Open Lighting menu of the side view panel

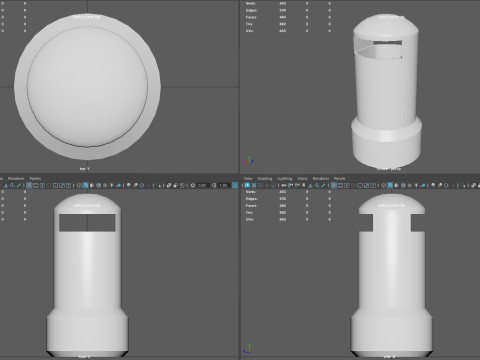[285, 179]
